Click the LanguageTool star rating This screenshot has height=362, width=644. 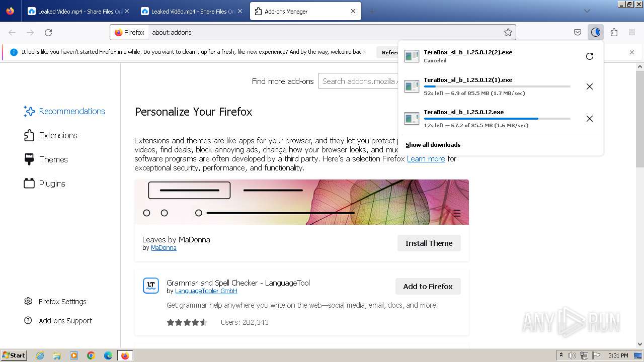tap(187, 322)
